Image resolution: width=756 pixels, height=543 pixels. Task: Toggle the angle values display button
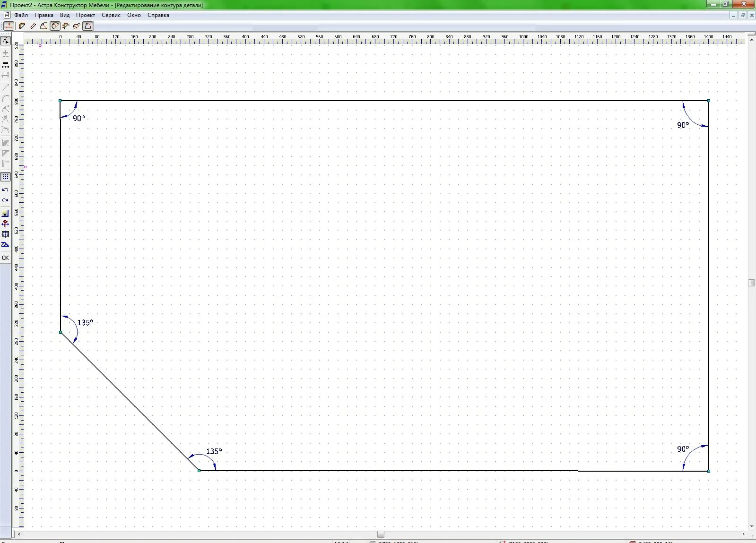click(55, 26)
